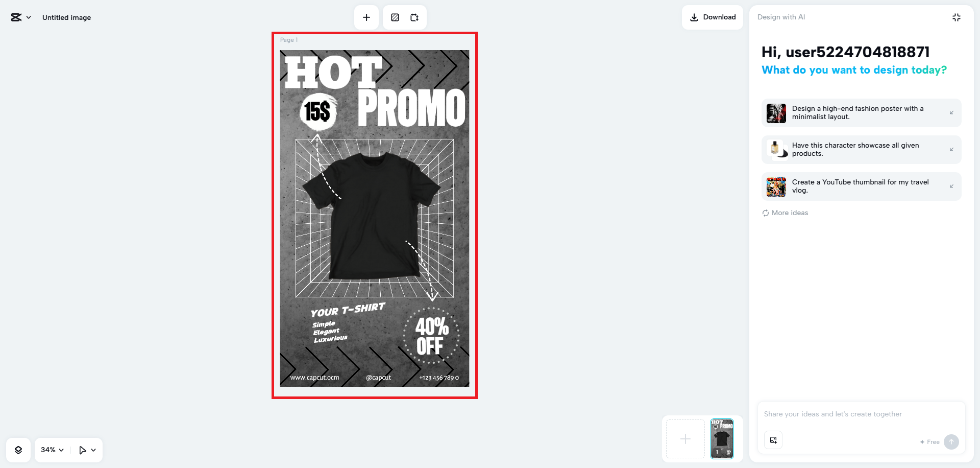Image resolution: width=980 pixels, height=468 pixels.
Task: Click the upload image icon in chat box
Action: (x=773, y=440)
